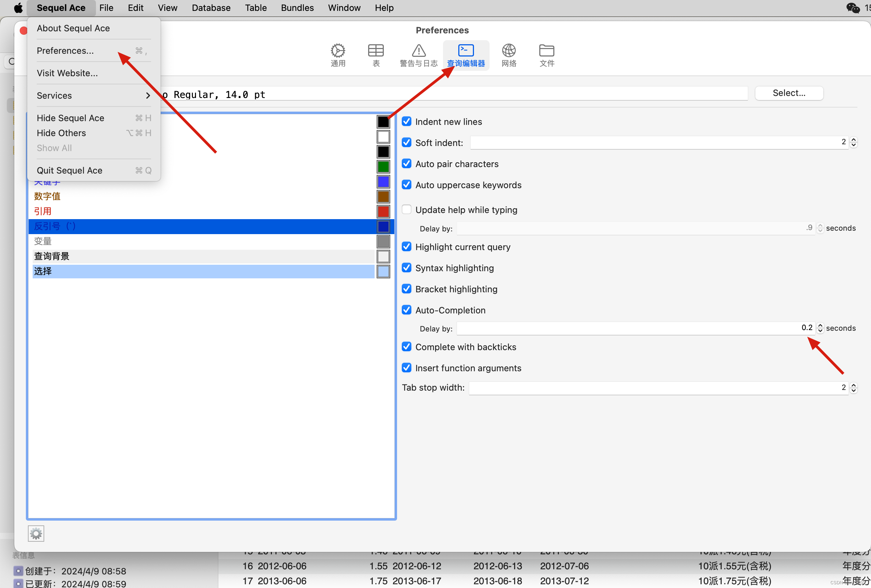Expand the Services submenu arrow

pos(148,96)
